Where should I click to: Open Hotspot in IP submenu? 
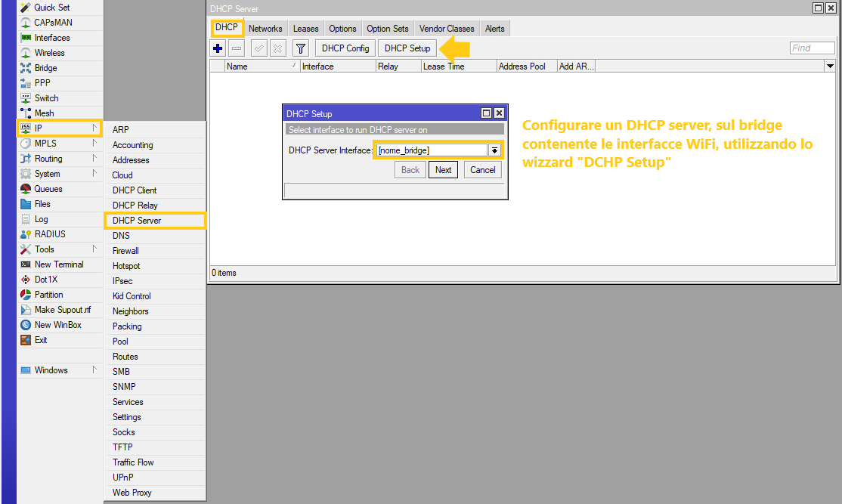pyautogui.click(x=155, y=266)
